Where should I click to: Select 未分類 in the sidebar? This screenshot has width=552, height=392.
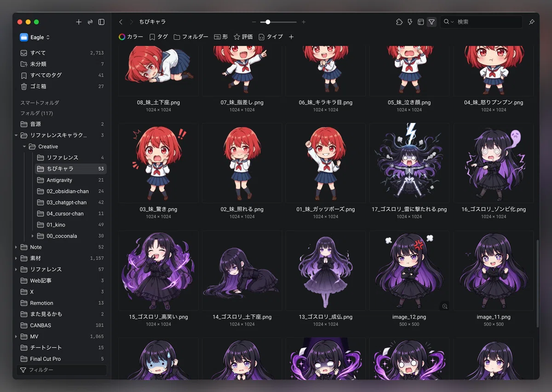[62, 64]
